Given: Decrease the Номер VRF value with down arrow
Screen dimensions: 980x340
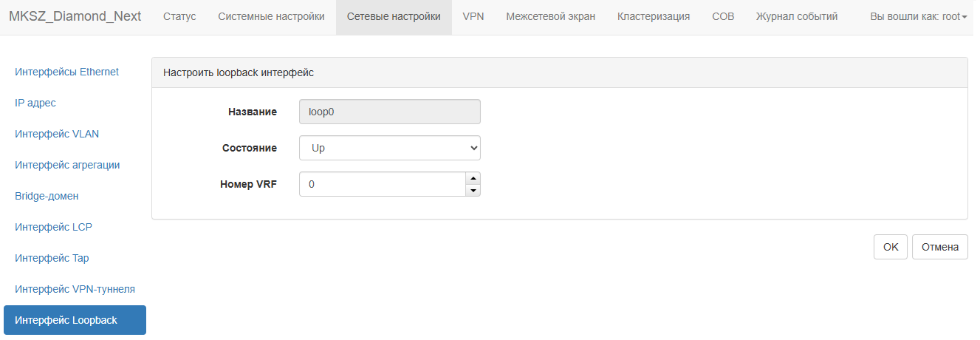Looking at the screenshot, I should pyautogui.click(x=473, y=190).
